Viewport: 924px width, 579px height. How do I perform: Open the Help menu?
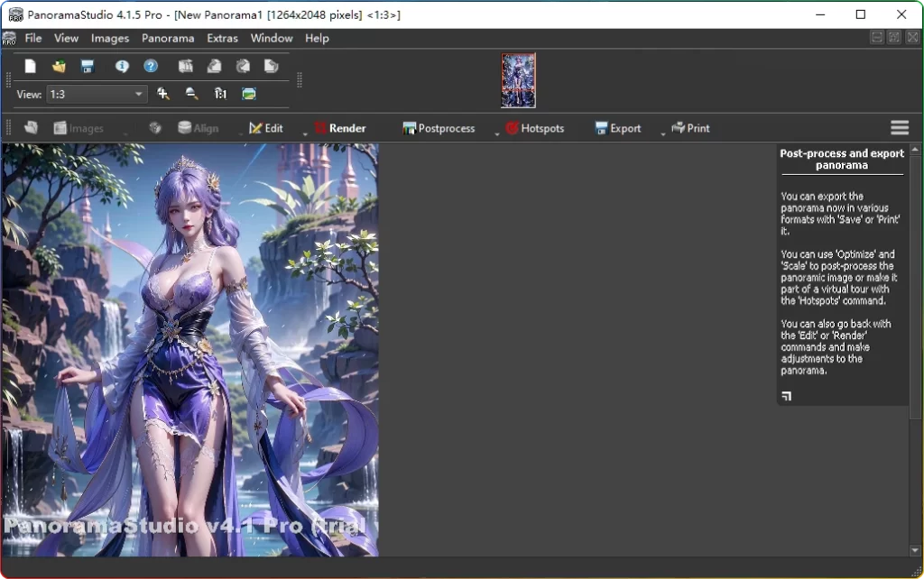[317, 38]
